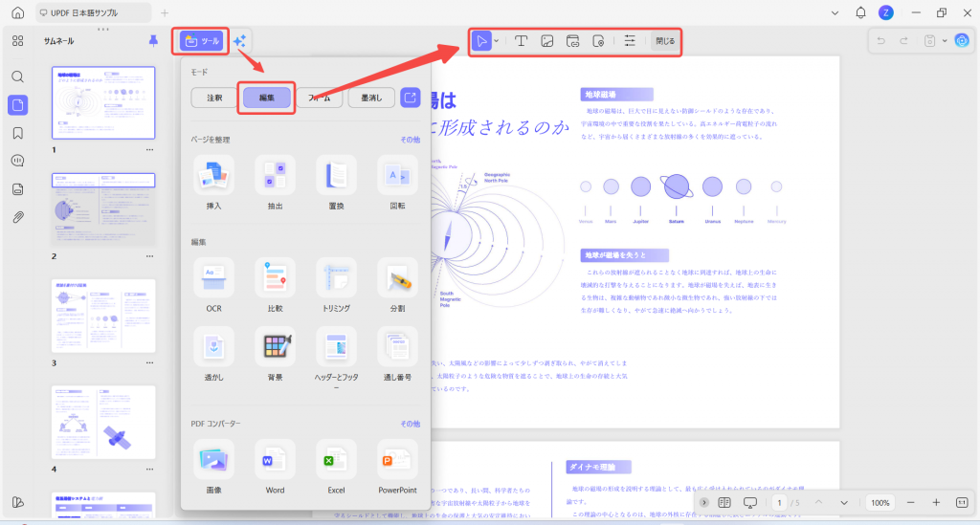
Task: Open the Compare tool
Action: tap(275, 277)
